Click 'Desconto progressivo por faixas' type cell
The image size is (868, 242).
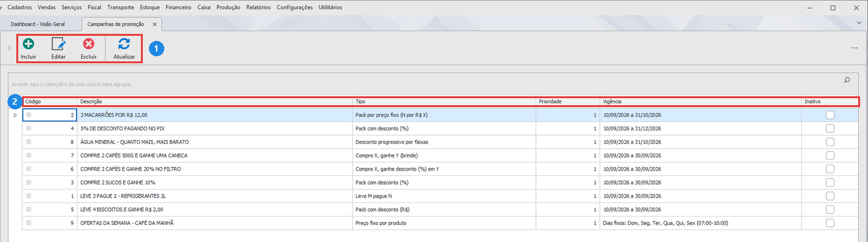click(444, 142)
